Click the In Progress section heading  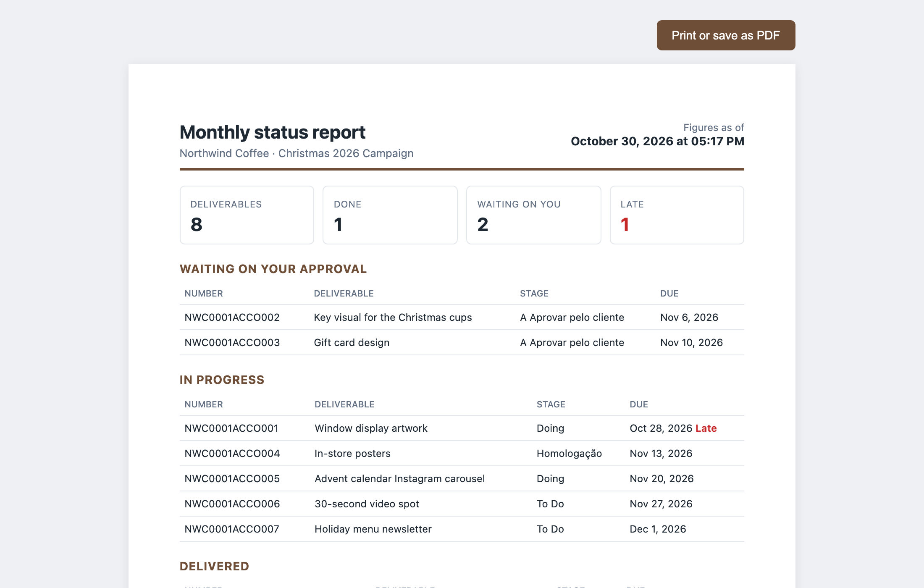click(222, 380)
